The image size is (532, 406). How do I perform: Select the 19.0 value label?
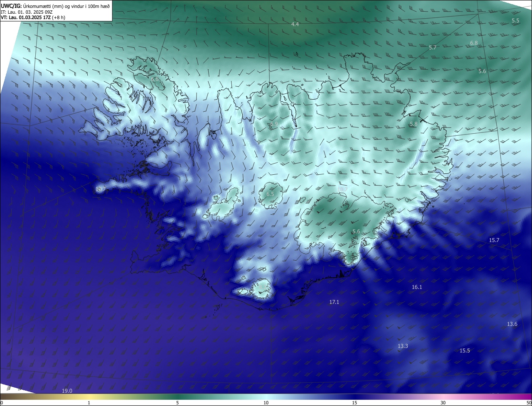click(67, 391)
